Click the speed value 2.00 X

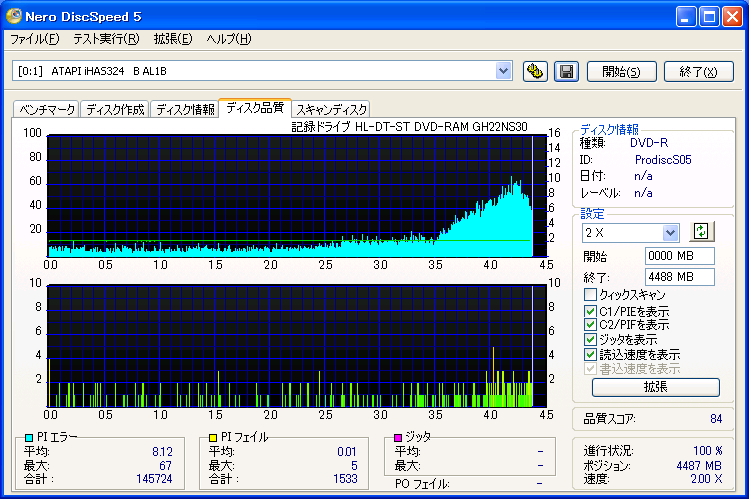pyautogui.click(x=706, y=478)
